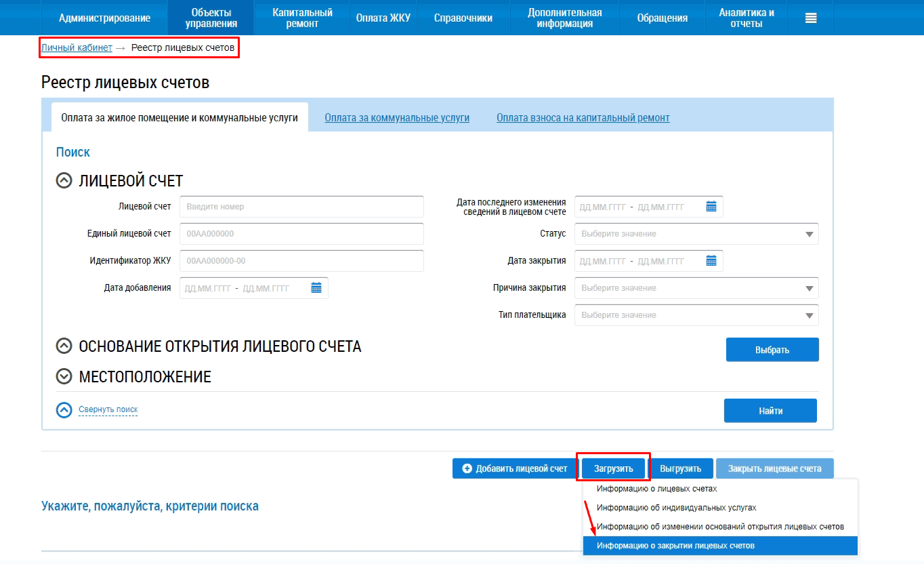Choose Информацию об индивидуальных услугах menu item
The width and height of the screenshot is (924, 564).
tap(676, 508)
